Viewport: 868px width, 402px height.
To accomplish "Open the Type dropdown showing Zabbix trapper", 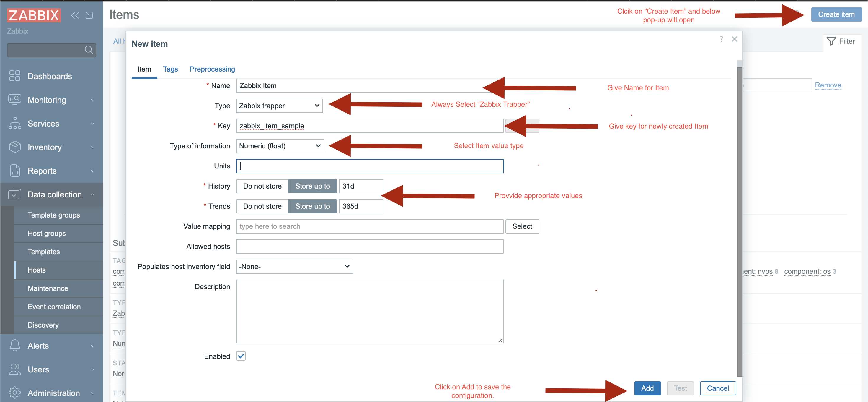I will click(x=279, y=106).
